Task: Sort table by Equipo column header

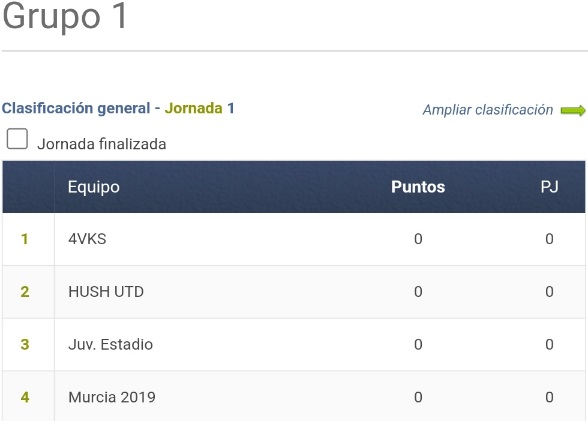Action: (x=94, y=187)
